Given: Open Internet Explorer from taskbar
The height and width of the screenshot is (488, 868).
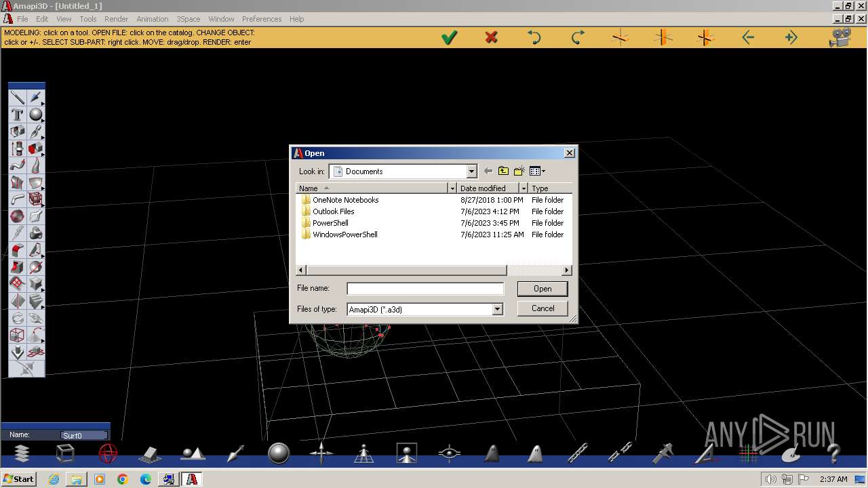Looking at the screenshot, I should (54, 479).
